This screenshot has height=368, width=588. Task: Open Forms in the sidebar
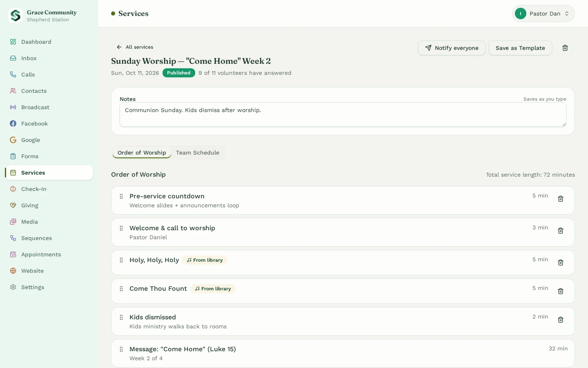pos(49,156)
